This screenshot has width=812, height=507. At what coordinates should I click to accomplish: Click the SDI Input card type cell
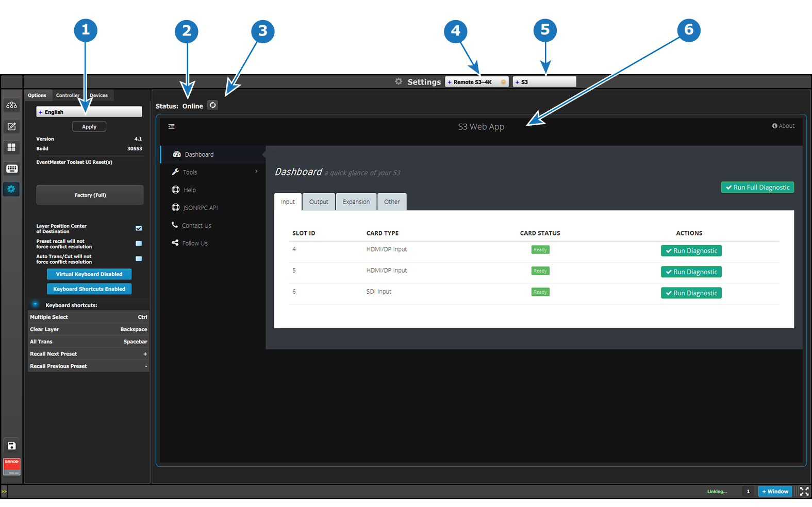(x=379, y=292)
